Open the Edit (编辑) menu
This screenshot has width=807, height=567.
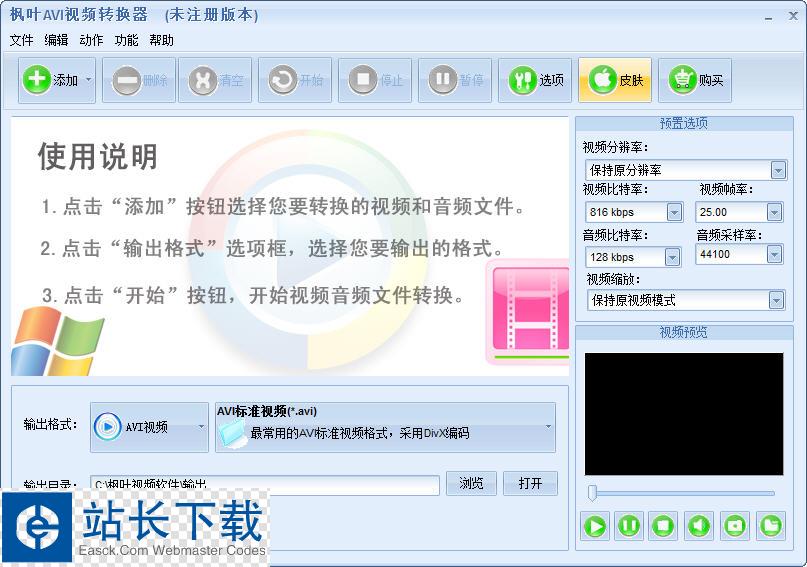[56, 40]
